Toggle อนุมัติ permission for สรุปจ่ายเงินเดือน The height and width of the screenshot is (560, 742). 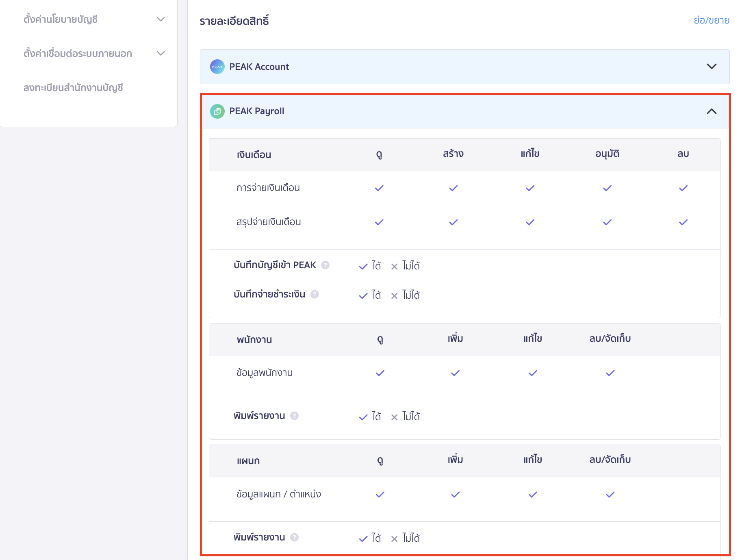click(607, 222)
